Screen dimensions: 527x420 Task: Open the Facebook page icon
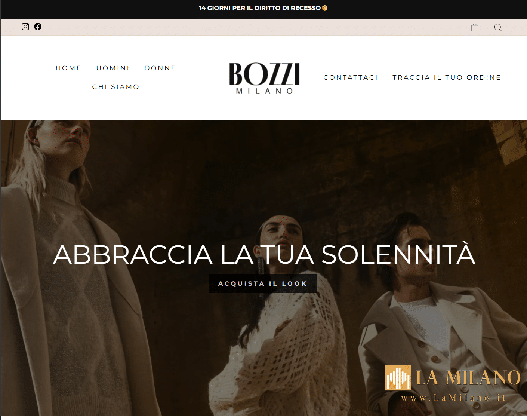(x=38, y=27)
